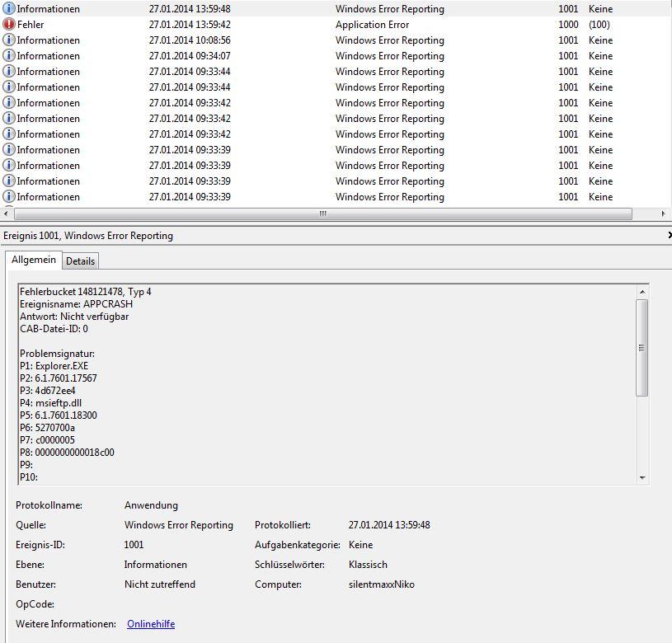Viewport: 672px width, 643px height.
Task: Click the Problemsignatur: heading line
Action: click(58, 354)
